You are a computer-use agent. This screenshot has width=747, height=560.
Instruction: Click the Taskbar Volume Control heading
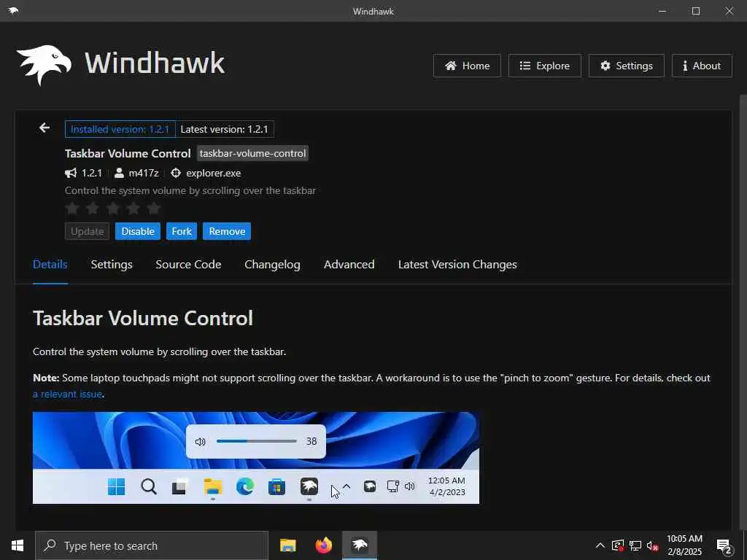tap(143, 318)
